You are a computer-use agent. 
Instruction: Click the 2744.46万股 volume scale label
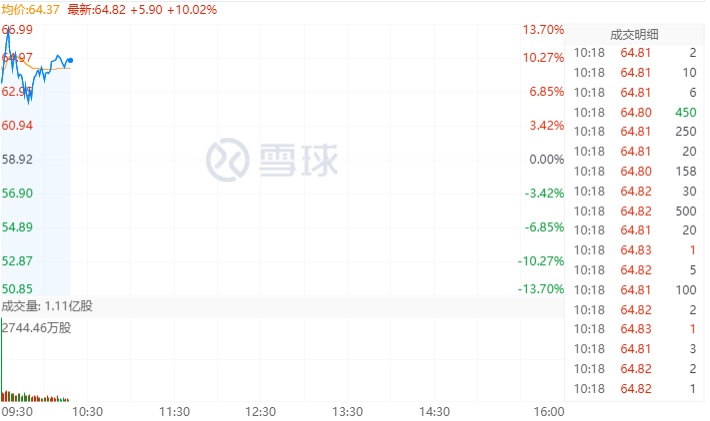pos(36,328)
